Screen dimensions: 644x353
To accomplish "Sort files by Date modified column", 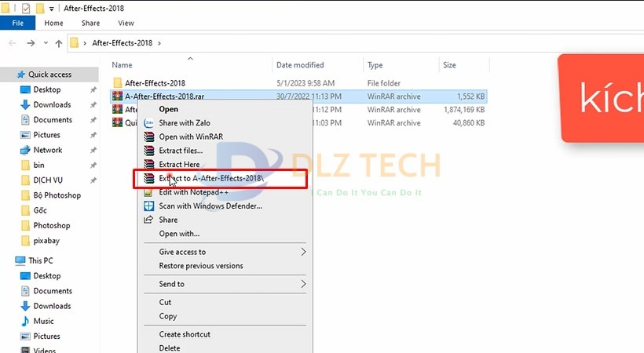I will (x=300, y=65).
